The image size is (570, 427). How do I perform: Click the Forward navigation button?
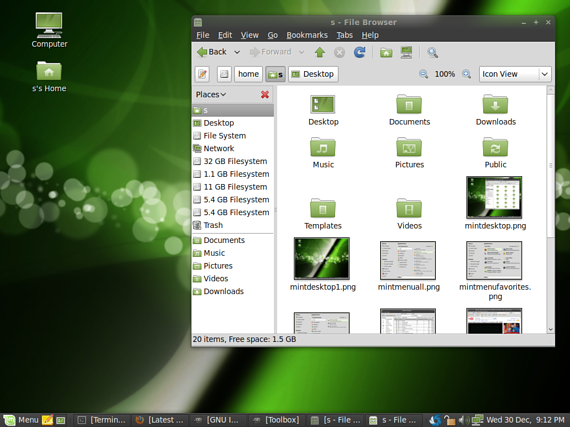click(270, 52)
